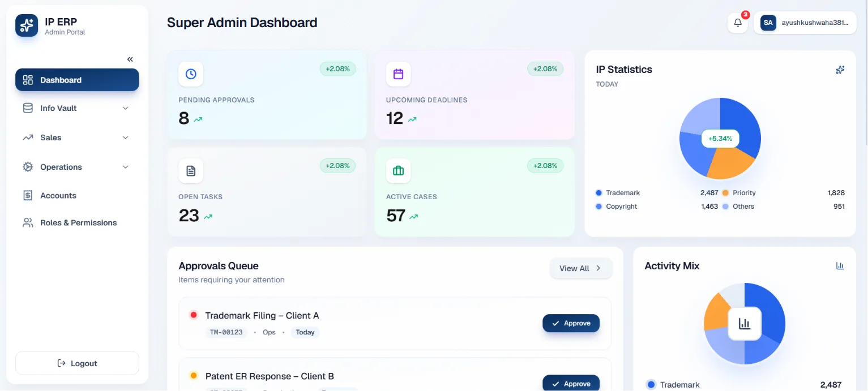The width and height of the screenshot is (868, 391).
Task: Click the trend arrow beside Active Cases count 57
Action: [414, 216]
